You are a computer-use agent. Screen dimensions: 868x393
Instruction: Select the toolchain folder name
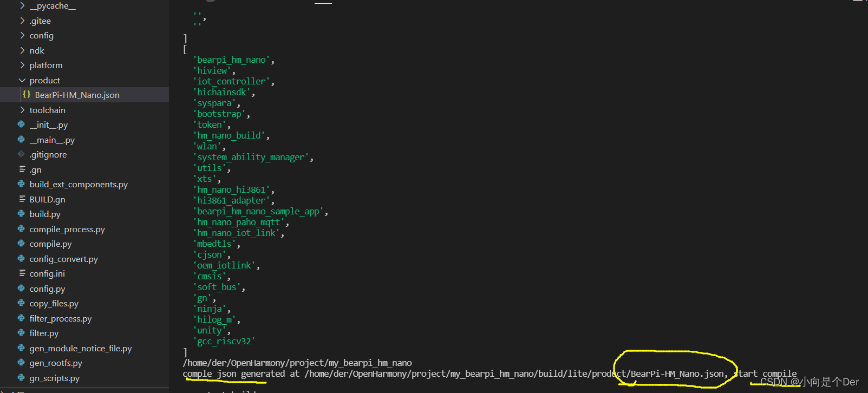[48, 110]
